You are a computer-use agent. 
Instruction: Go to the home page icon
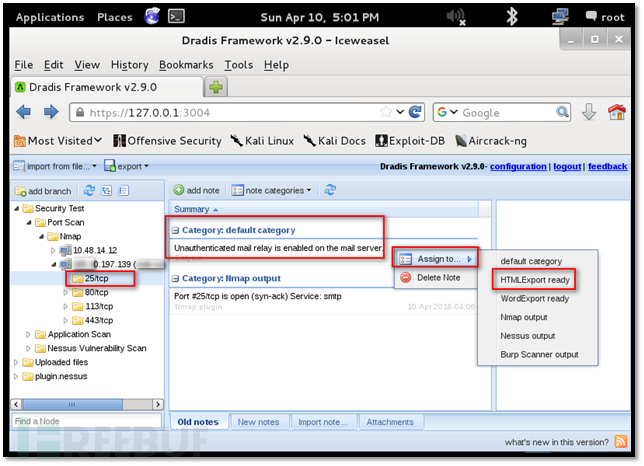tap(616, 112)
